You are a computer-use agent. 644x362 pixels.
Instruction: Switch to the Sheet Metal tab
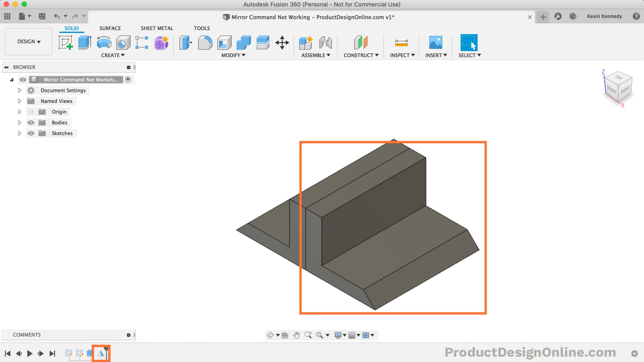coord(157,28)
